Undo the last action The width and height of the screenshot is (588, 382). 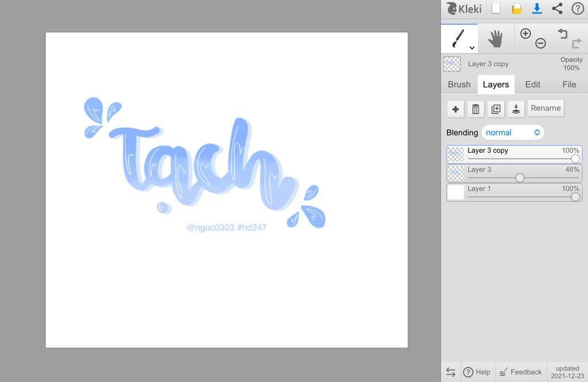pyautogui.click(x=563, y=34)
